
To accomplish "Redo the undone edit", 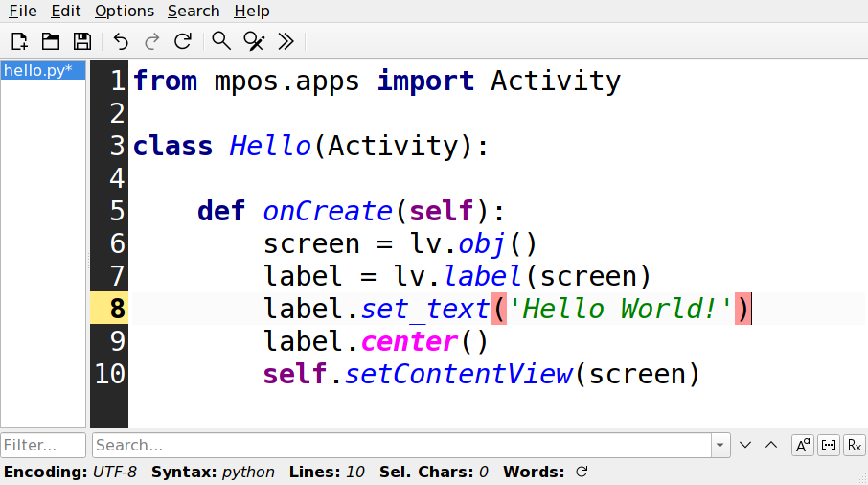I will (151, 41).
